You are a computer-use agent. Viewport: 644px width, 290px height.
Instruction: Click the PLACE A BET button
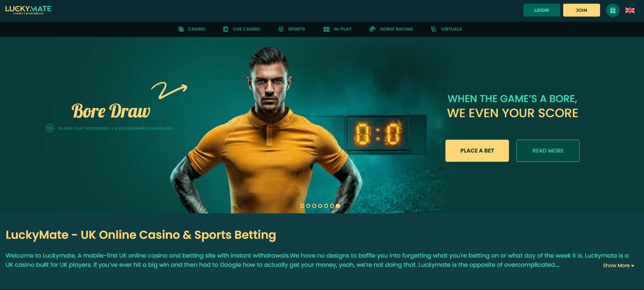click(x=477, y=151)
